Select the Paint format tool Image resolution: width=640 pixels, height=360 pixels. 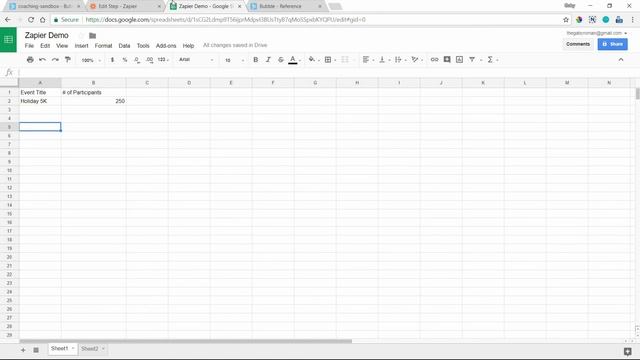point(68,60)
